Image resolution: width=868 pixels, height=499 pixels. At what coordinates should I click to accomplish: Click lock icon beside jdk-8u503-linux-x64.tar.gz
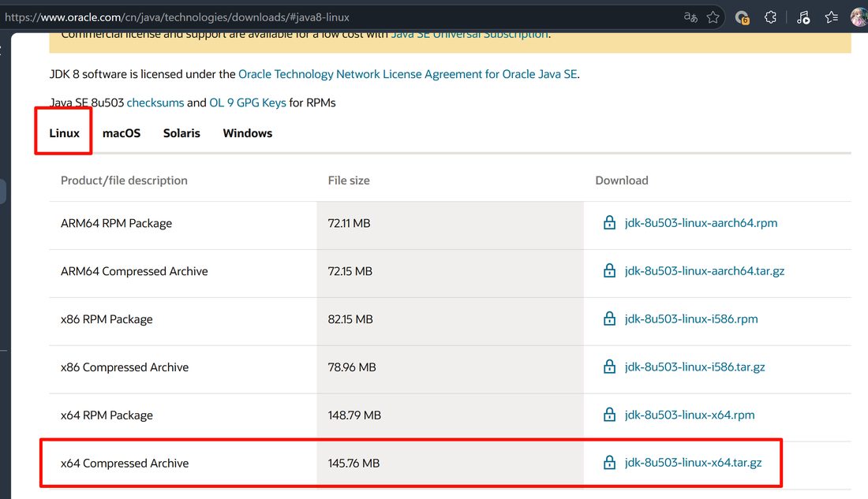(609, 463)
